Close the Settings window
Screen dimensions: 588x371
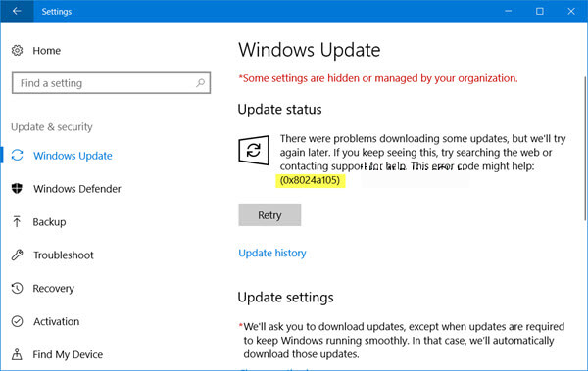[571, 11]
